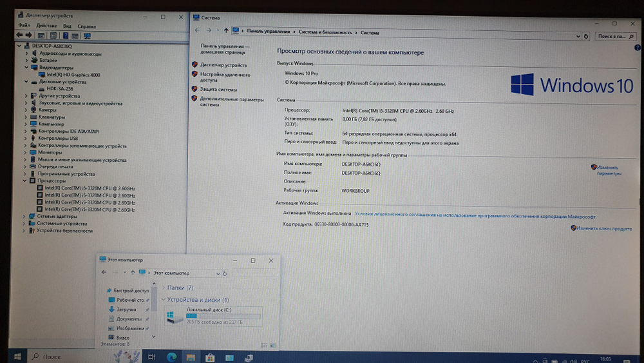
Task: Expand the Сетевые адаптеры node
Action: pyautogui.click(x=24, y=216)
